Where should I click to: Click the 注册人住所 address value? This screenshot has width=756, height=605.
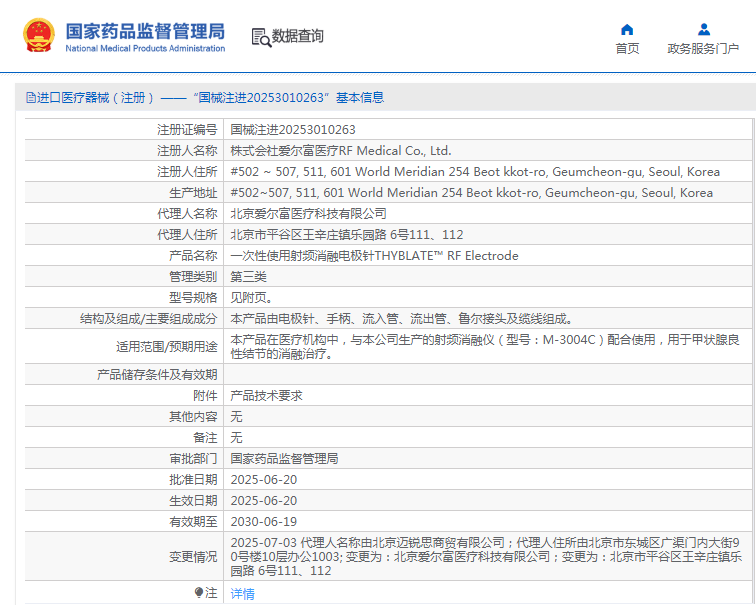coord(475,172)
